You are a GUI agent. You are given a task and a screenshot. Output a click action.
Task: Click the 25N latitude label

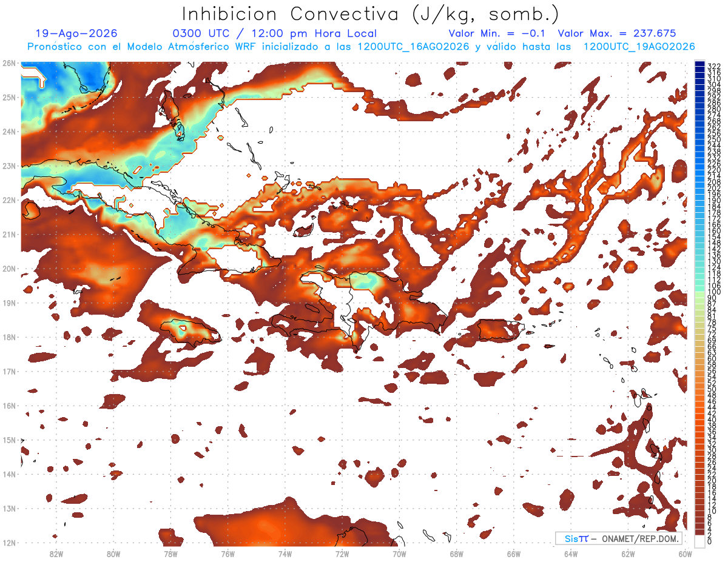(9, 97)
